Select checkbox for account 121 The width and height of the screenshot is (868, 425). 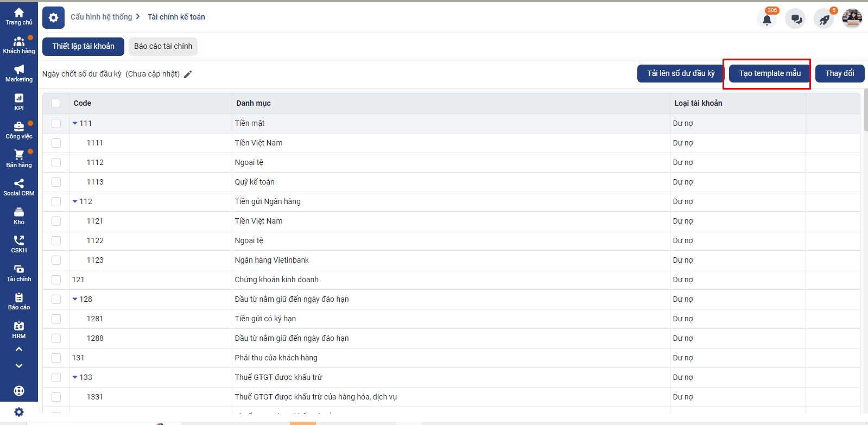coord(56,280)
